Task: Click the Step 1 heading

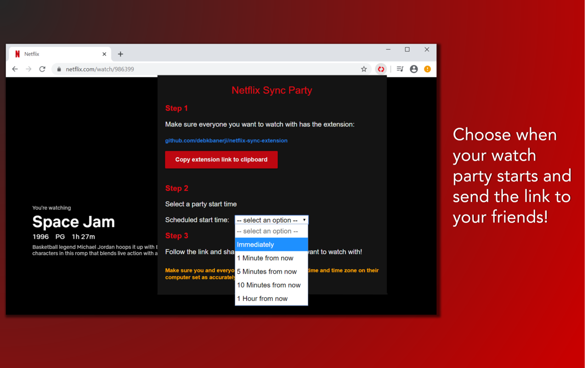Action: (x=176, y=108)
